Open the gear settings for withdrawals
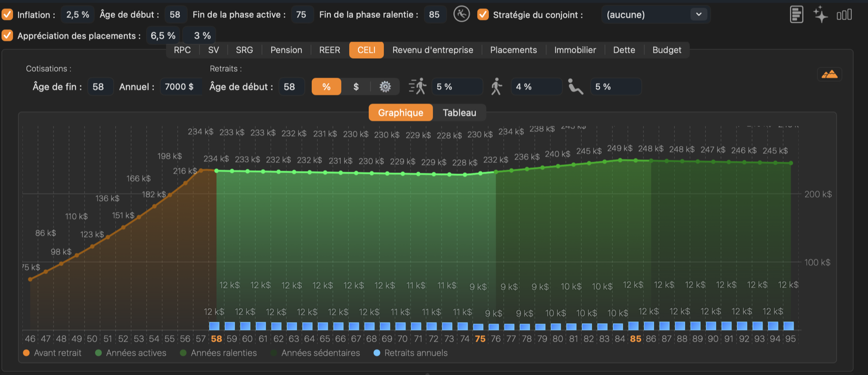 click(x=385, y=87)
